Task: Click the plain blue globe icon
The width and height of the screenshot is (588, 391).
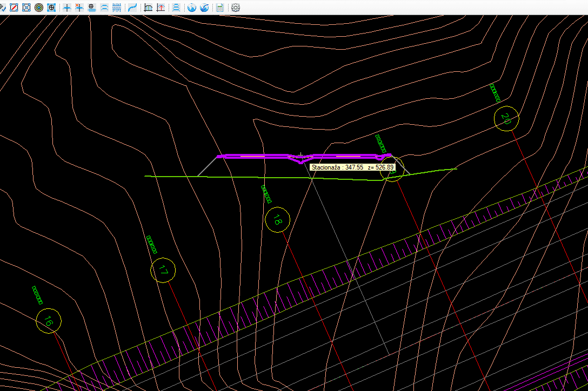Action: (192, 8)
